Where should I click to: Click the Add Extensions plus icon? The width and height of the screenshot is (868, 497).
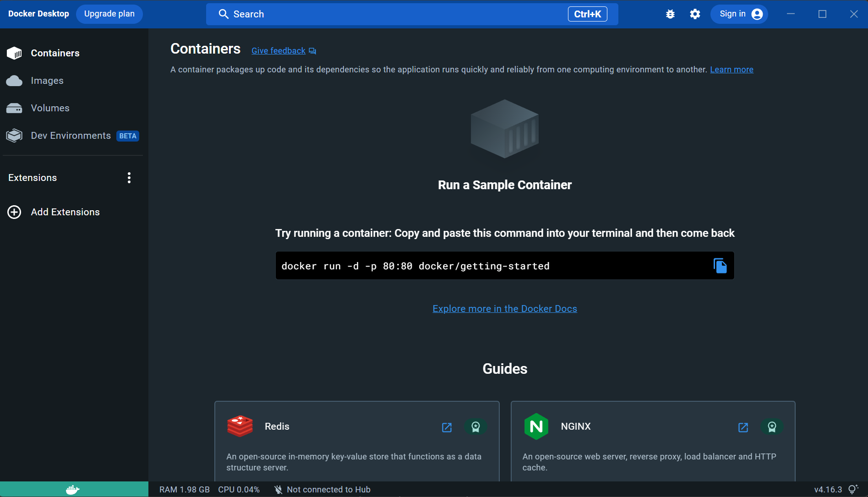point(14,212)
